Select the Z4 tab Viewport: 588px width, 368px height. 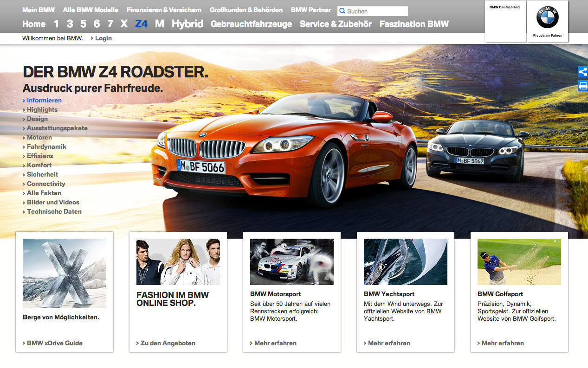[142, 24]
